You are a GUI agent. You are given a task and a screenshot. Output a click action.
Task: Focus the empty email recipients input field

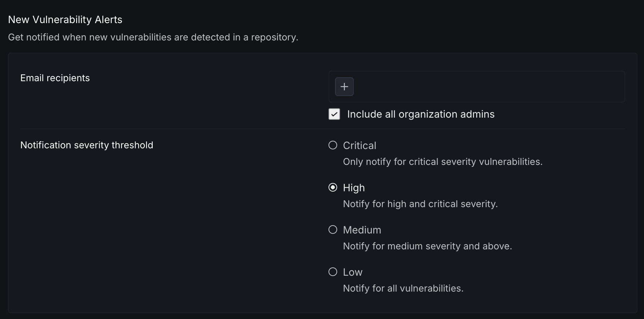pos(487,87)
